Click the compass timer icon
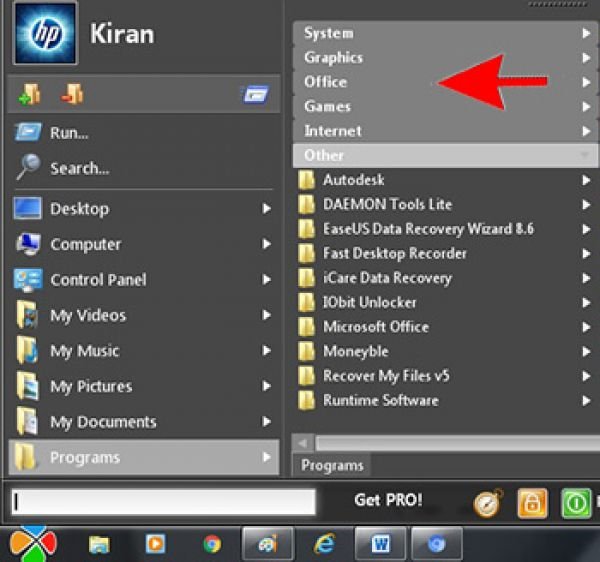This screenshot has height=562, width=600. click(488, 503)
